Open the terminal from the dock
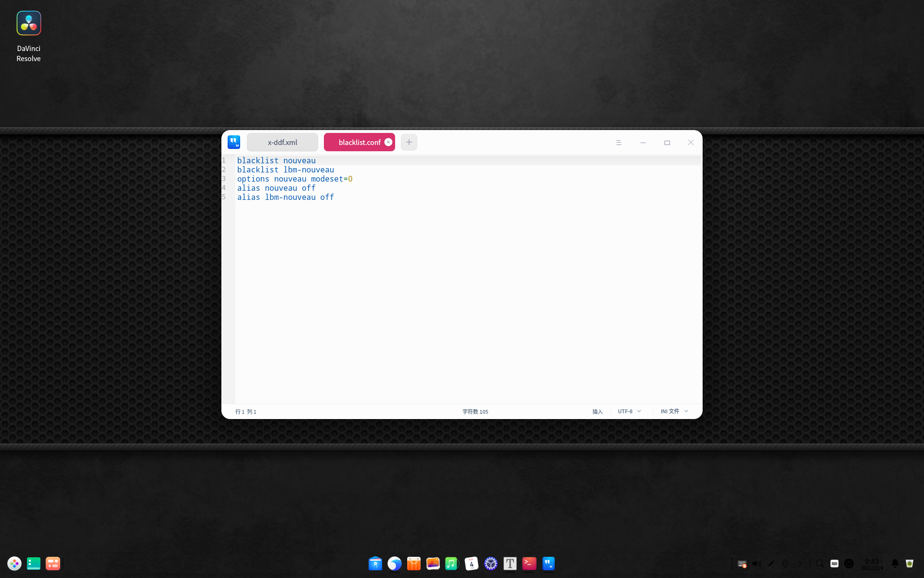The width and height of the screenshot is (924, 578). click(x=529, y=563)
